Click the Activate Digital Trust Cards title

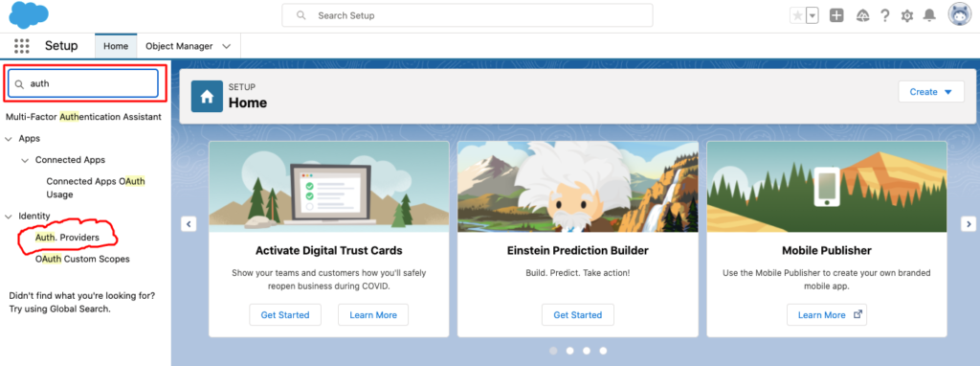click(x=329, y=250)
